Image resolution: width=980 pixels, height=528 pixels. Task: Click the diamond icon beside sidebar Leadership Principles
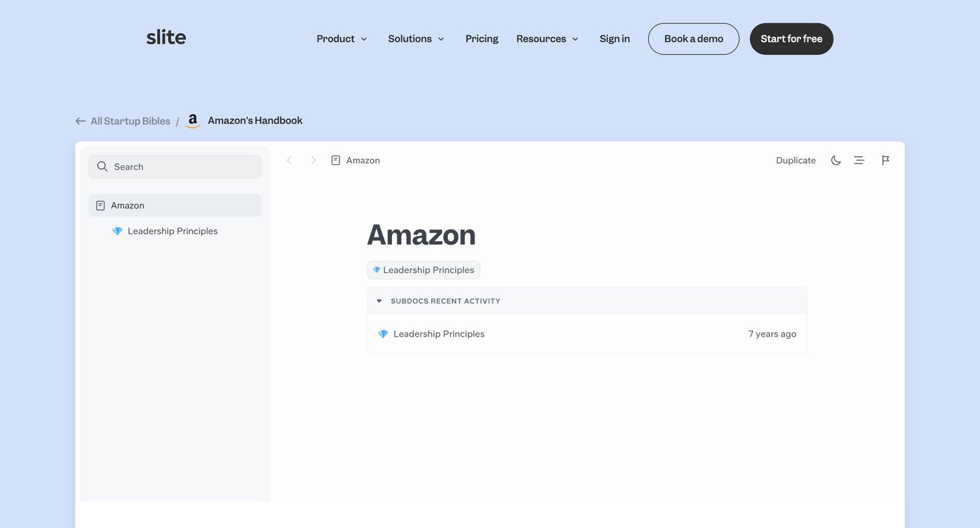(x=117, y=231)
